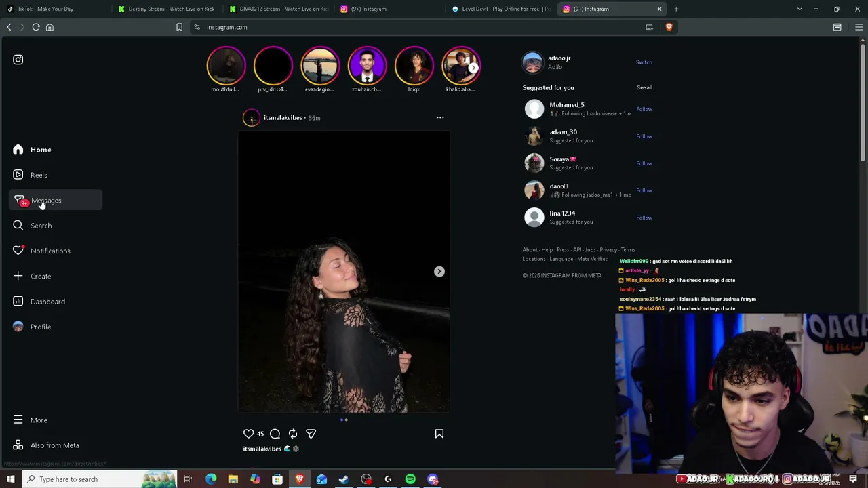Image resolution: width=868 pixels, height=488 pixels.
Task: Expand the More hamburger menu
Action: click(18, 420)
